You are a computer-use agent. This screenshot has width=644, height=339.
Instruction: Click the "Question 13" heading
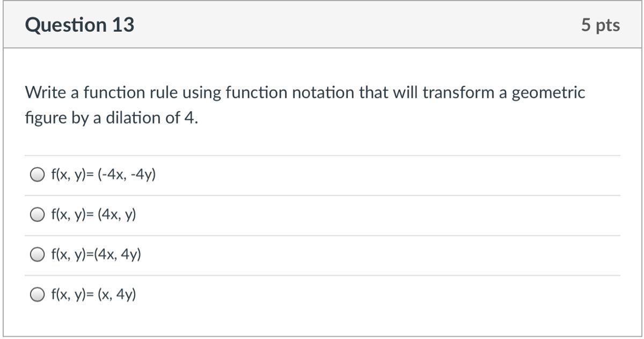point(79,25)
